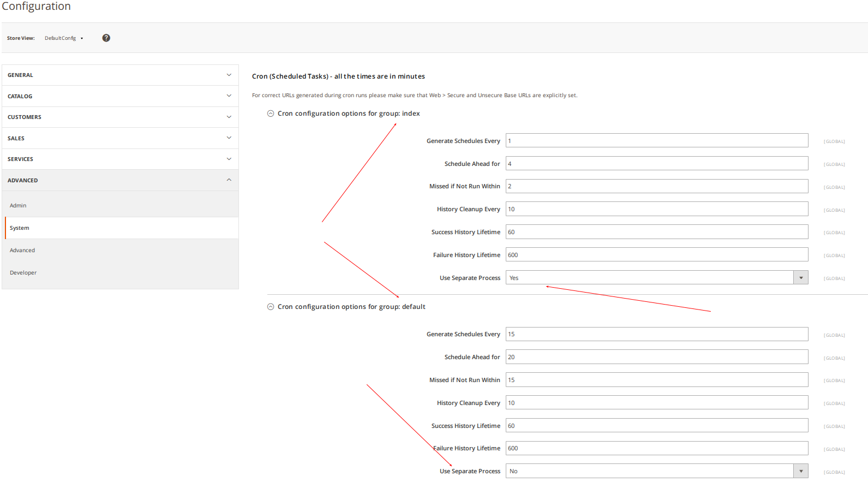Open the Developer settings page
Viewport: 868px width, 482px height.
(23, 273)
